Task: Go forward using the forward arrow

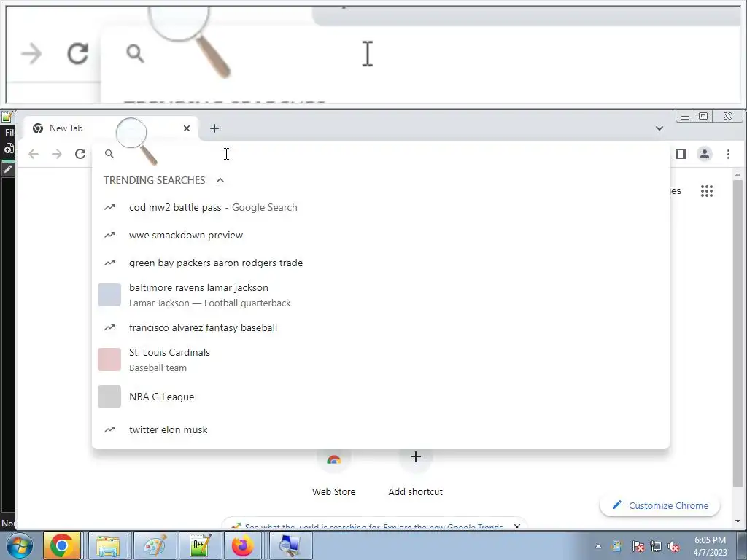Action: (x=57, y=154)
